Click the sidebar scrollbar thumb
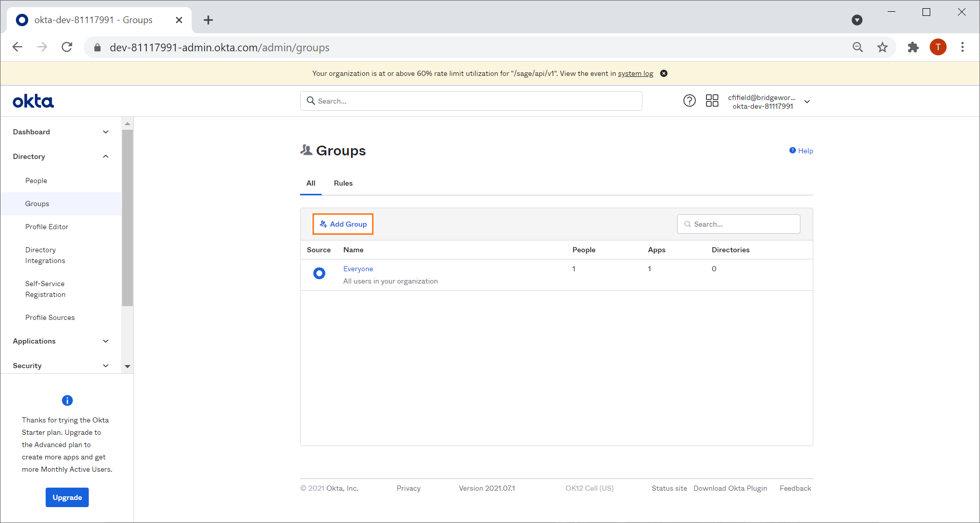This screenshot has width=980, height=523. (x=127, y=218)
